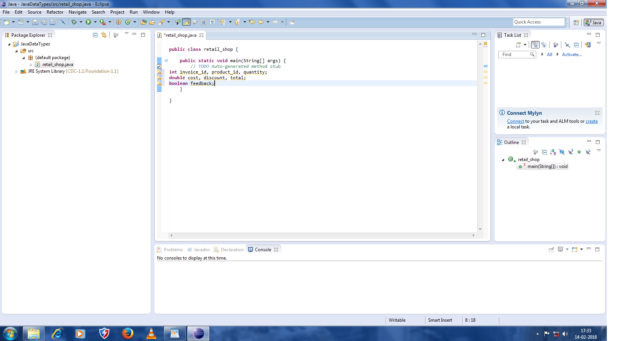Switch to the Javadoc tab
Screen dimensions: 644x341
199,250
